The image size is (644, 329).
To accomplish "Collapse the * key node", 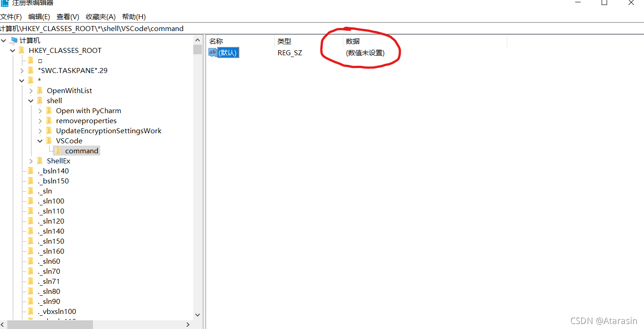I will (x=22, y=81).
